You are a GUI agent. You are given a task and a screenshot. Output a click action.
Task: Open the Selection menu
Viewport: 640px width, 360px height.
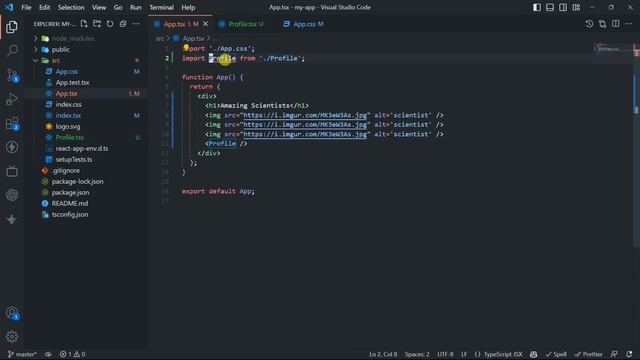click(x=71, y=7)
